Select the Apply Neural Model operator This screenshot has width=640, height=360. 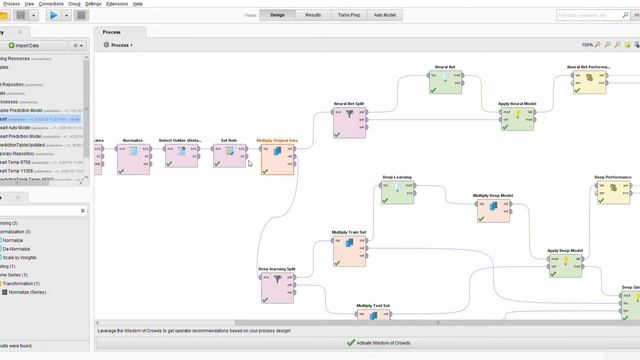[518, 119]
